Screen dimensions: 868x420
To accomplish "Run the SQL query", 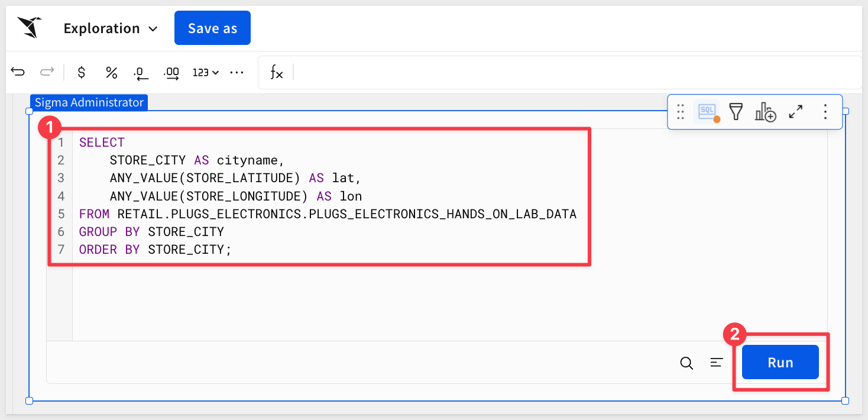I will click(x=780, y=362).
